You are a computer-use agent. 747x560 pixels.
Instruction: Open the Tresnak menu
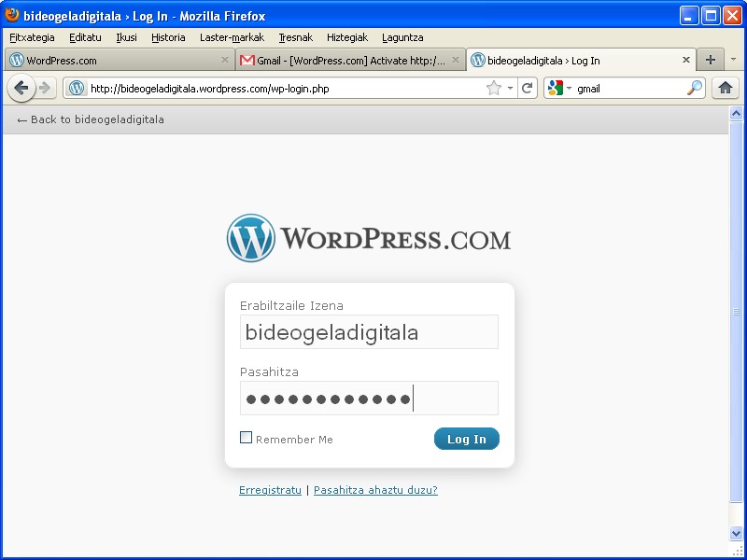click(x=296, y=37)
